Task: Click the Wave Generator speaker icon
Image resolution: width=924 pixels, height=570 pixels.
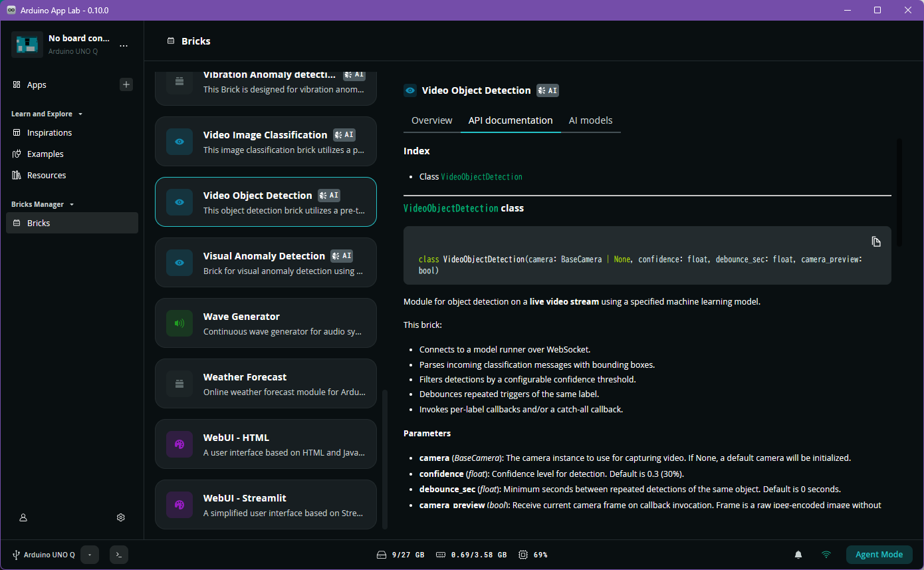Action: click(179, 323)
